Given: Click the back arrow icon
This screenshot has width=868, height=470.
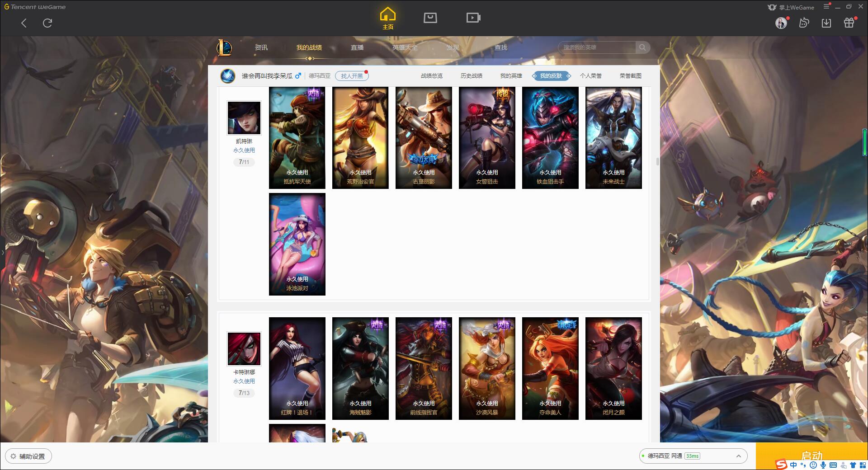Looking at the screenshot, I should (x=24, y=23).
